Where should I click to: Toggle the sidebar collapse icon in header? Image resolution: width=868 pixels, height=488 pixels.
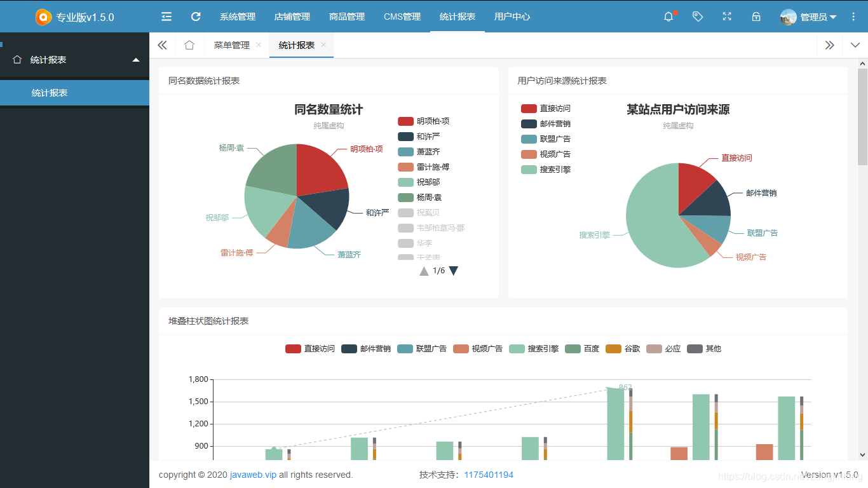[x=166, y=17]
